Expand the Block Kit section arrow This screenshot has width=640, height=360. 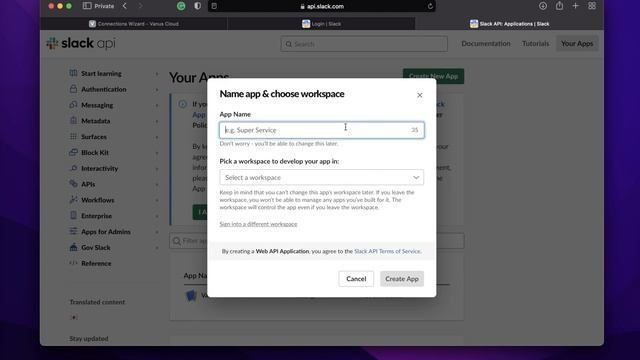157,153
